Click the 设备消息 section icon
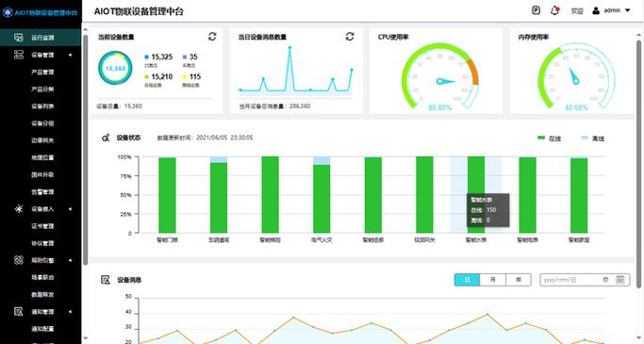644x344 pixels. (106, 280)
